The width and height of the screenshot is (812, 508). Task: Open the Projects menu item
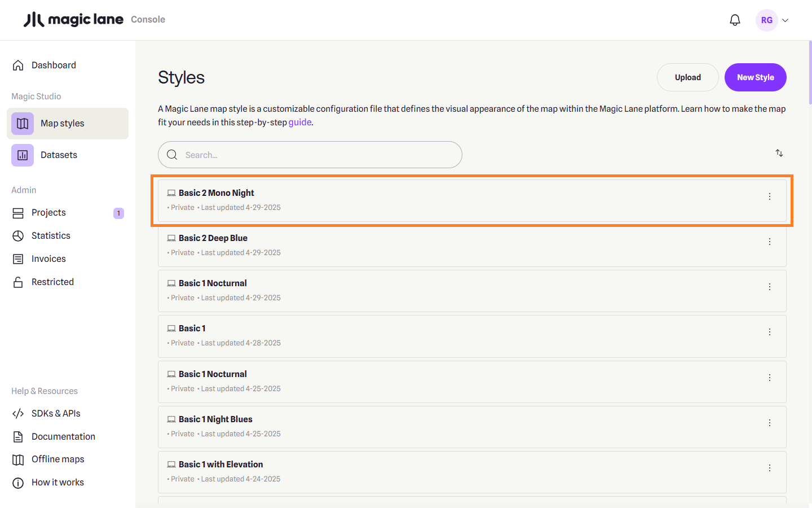(48, 212)
